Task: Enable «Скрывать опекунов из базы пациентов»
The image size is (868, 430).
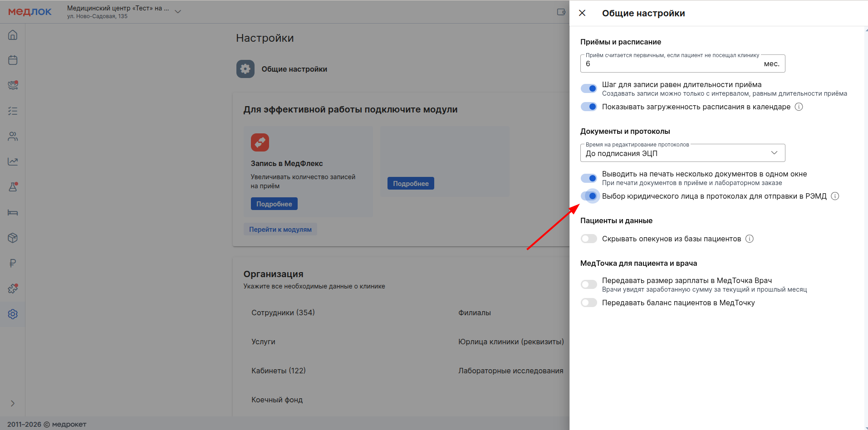Action: 589,239
